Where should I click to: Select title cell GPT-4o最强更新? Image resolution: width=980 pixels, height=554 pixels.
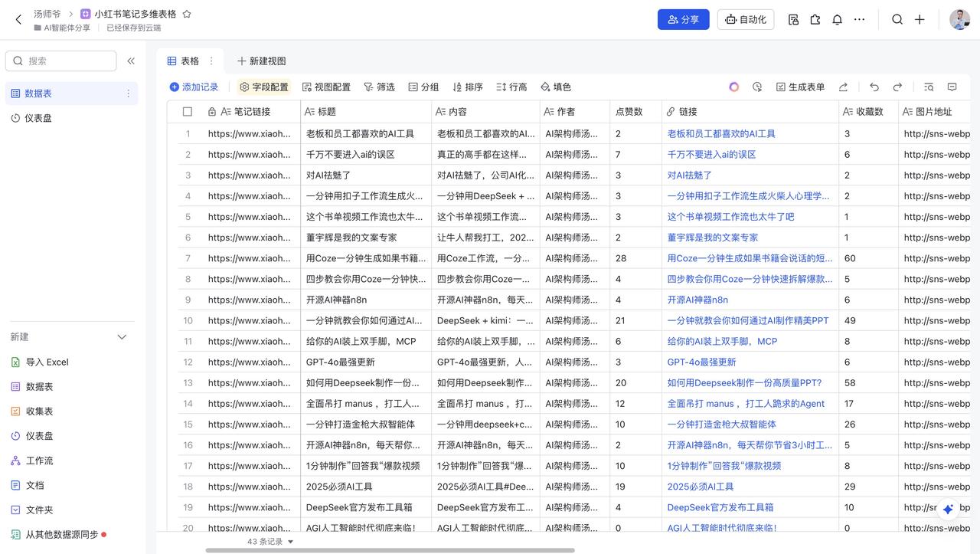(x=366, y=362)
